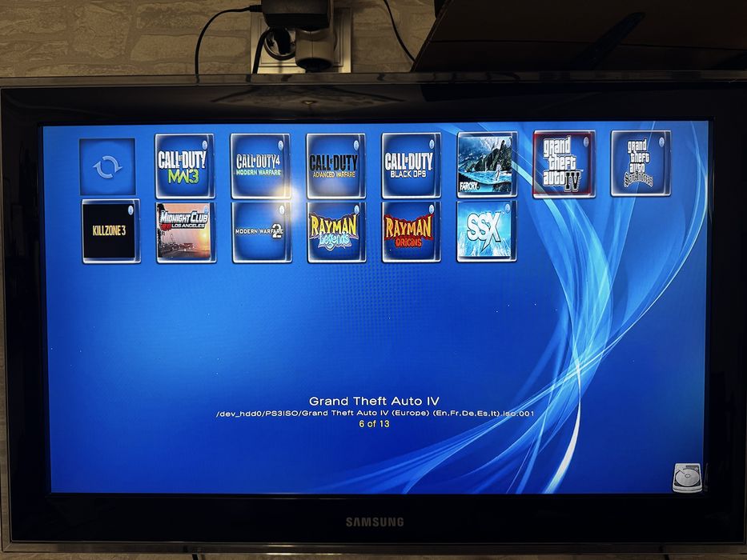747x560 pixels.
Task: Click the Samsung logo on TV bezel
Action: (375, 522)
